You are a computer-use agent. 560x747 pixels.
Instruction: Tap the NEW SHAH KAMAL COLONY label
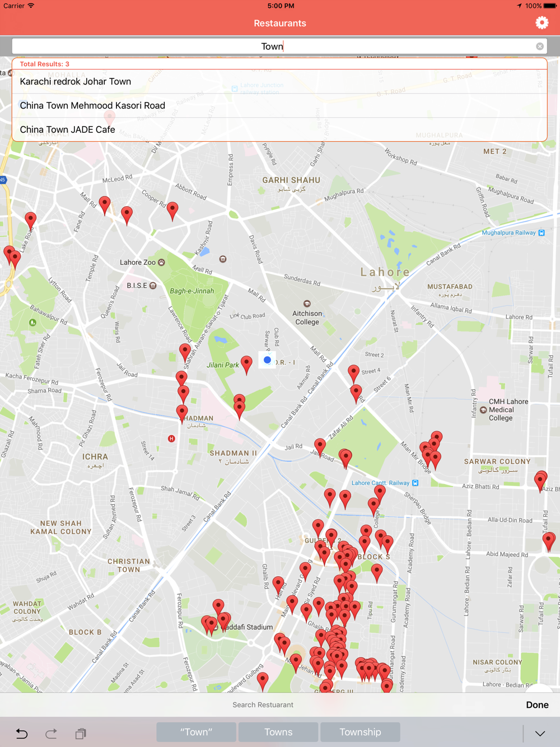coord(61,527)
